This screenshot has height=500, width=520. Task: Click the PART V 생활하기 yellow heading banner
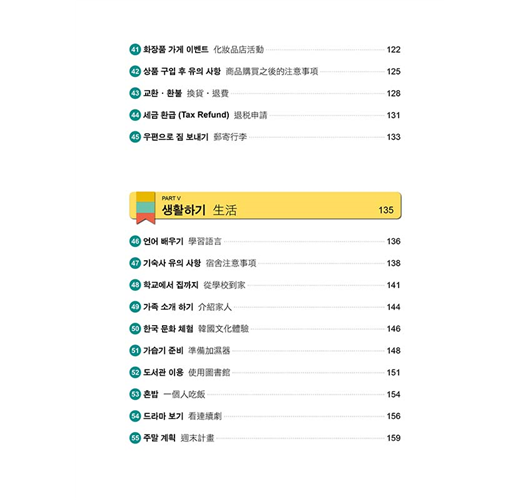click(x=265, y=206)
